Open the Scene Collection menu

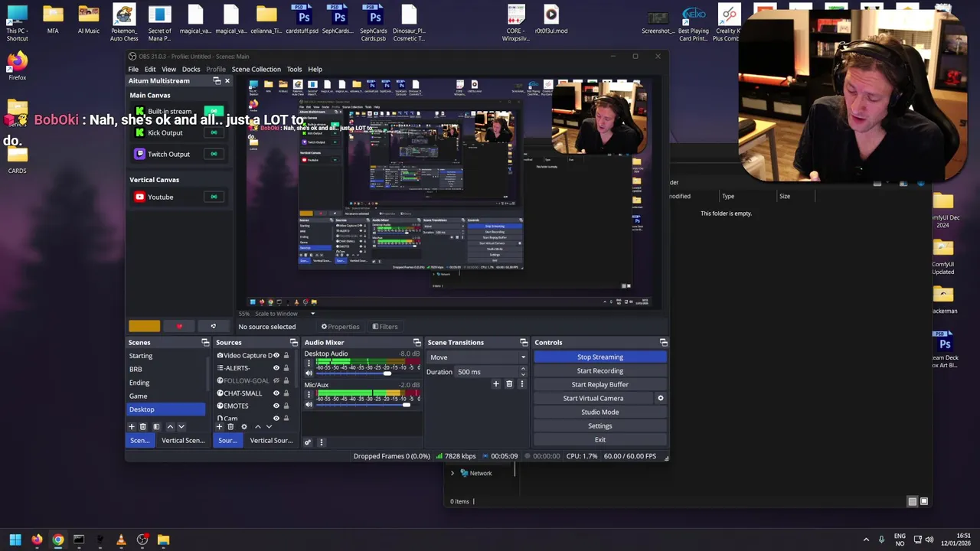coord(256,69)
